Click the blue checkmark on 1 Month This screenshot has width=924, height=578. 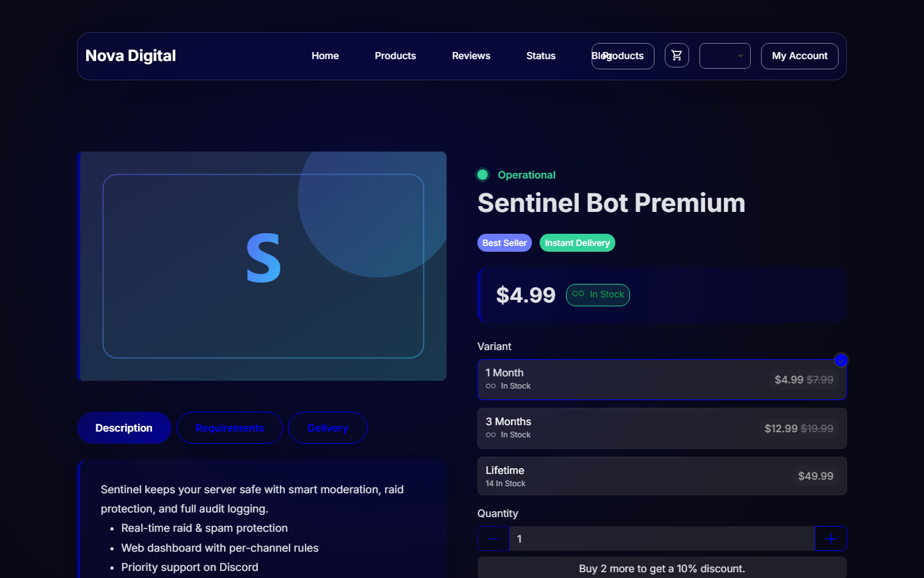coord(841,360)
